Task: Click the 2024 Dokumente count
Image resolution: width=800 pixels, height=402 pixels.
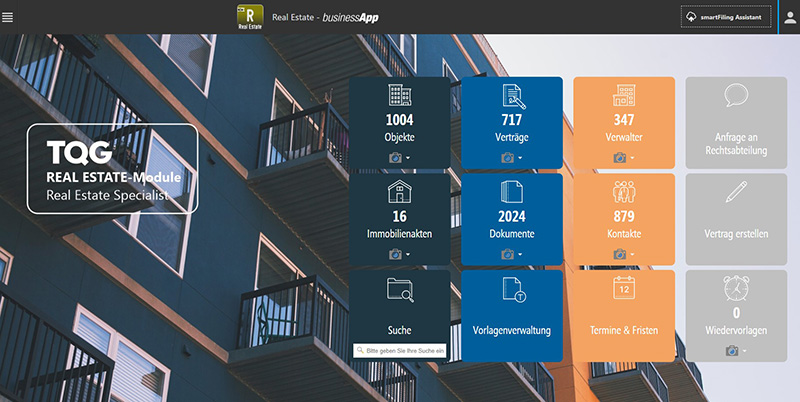Action: (512, 216)
